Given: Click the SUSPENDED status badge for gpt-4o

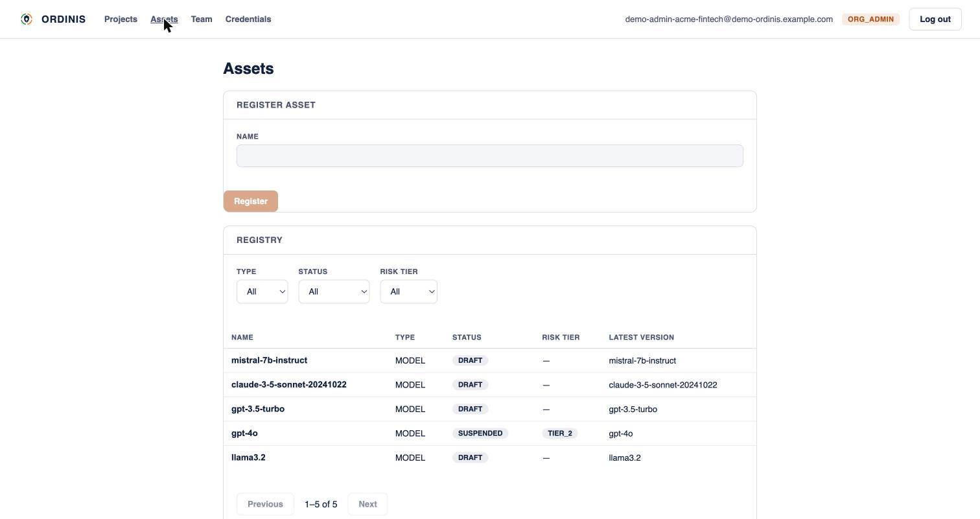Looking at the screenshot, I should pos(480,433).
